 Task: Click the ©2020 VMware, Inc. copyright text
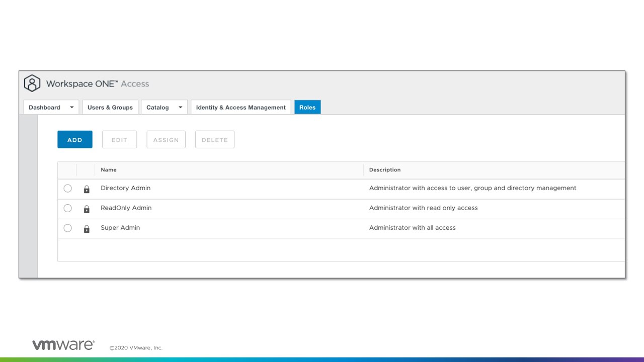(136, 348)
